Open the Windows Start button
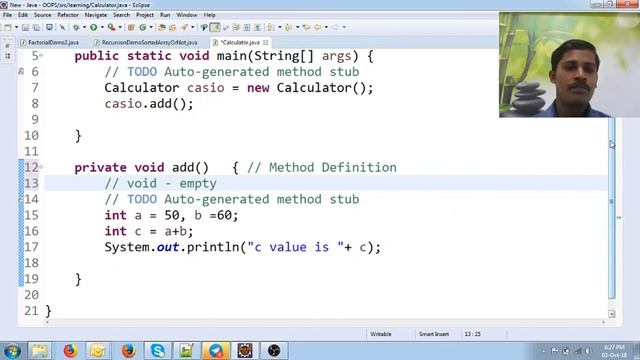Viewport: 640px width, 360px height. pos(11,351)
